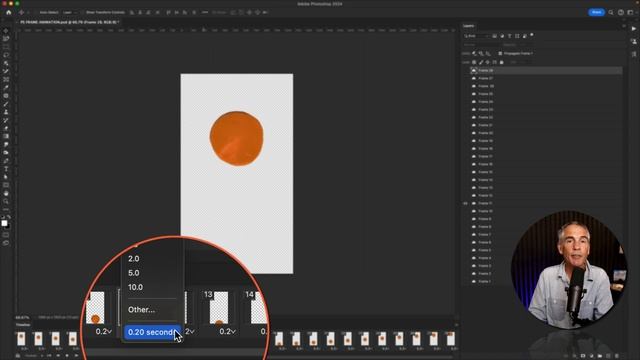
Task: Select the PS FRAME ANIMATION.psd document tab
Action: point(69,22)
